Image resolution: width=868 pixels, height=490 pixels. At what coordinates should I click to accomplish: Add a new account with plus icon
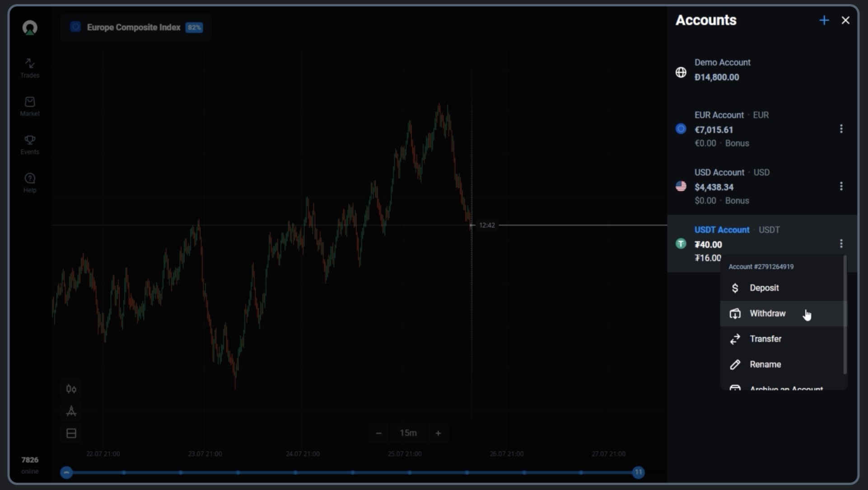(x=824, y=20)
